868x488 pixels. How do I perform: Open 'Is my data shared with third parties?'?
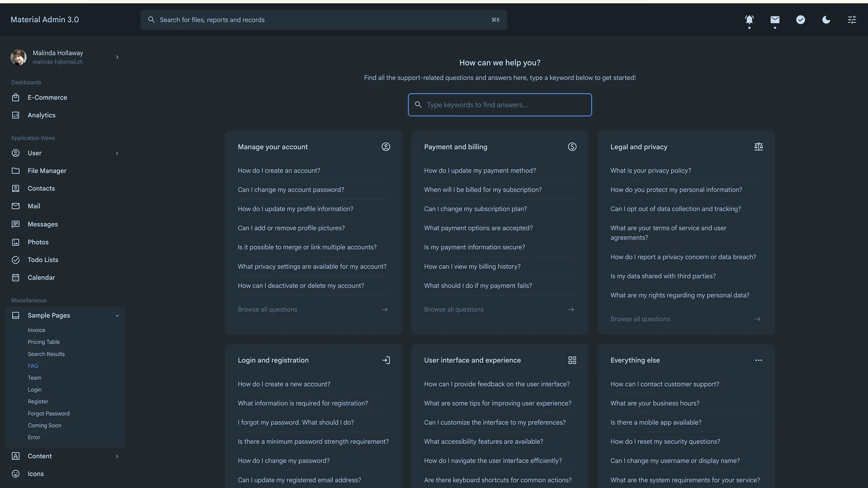663,276
